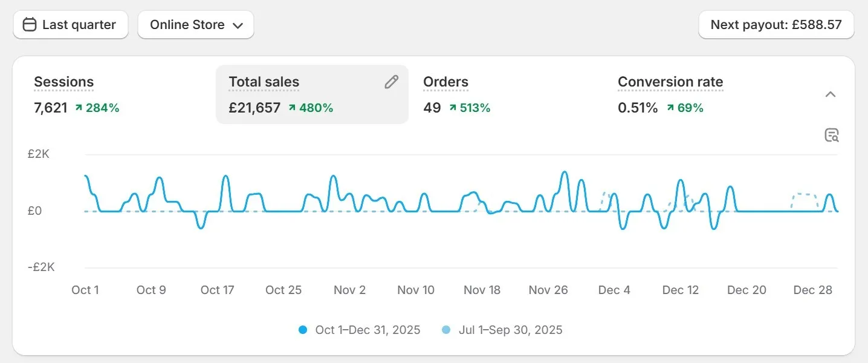This screenshot has height=363, width=868.
Task: Select the Total sales metric tab
Action: pyautogui.click(x=264, y=82)
